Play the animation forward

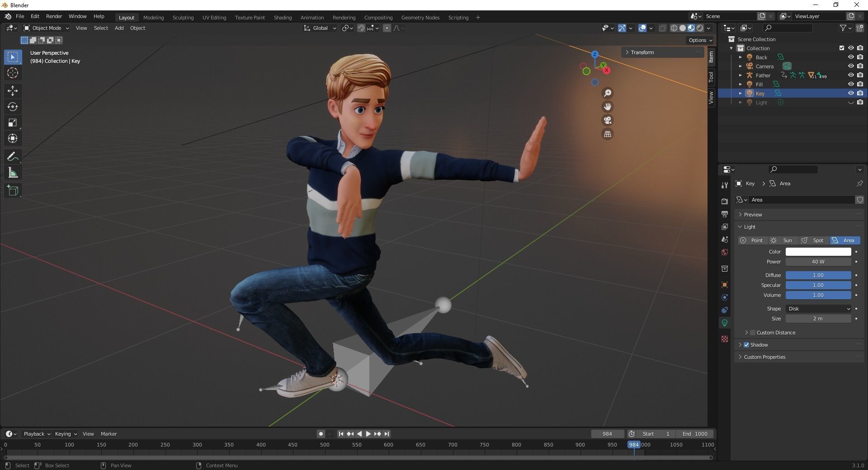(368, 434)
